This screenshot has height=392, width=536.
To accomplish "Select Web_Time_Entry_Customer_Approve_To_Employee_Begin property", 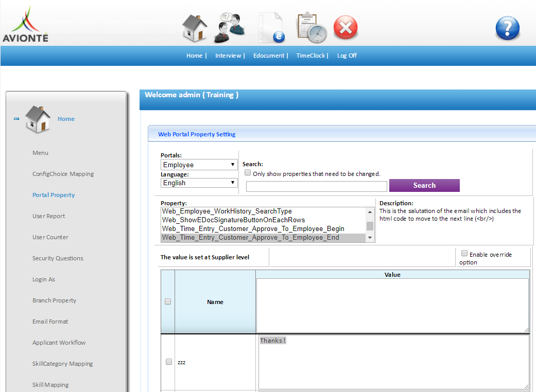I will [x=263, y=229].
